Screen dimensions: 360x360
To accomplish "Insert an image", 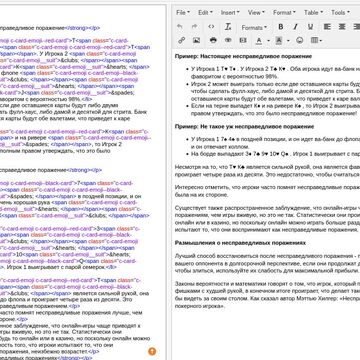I will (196, 40).
